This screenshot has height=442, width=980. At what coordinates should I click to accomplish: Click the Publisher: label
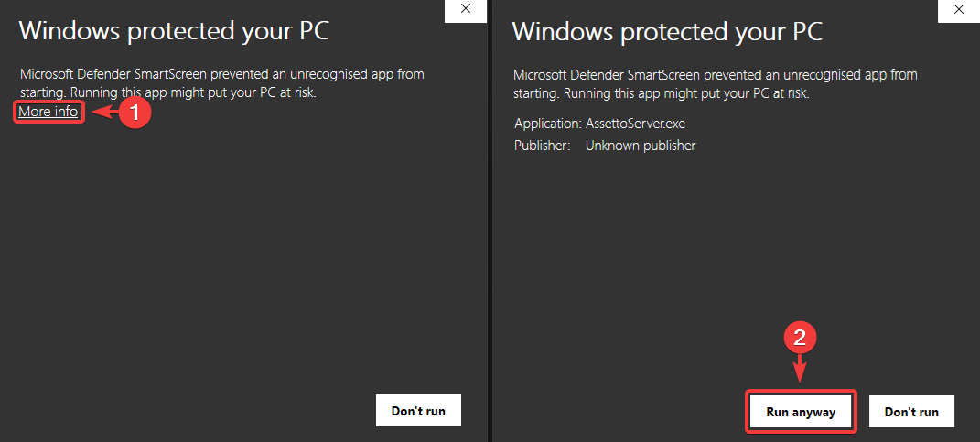(x=542, y=145)
